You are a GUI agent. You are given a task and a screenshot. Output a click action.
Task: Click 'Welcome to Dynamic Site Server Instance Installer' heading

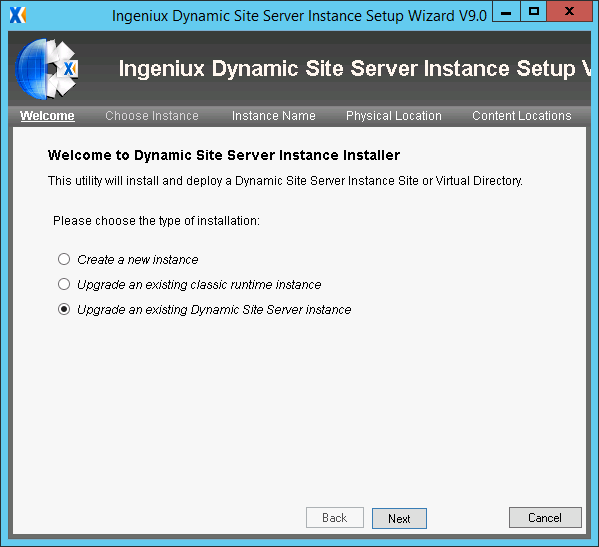(x=224, y=155)
